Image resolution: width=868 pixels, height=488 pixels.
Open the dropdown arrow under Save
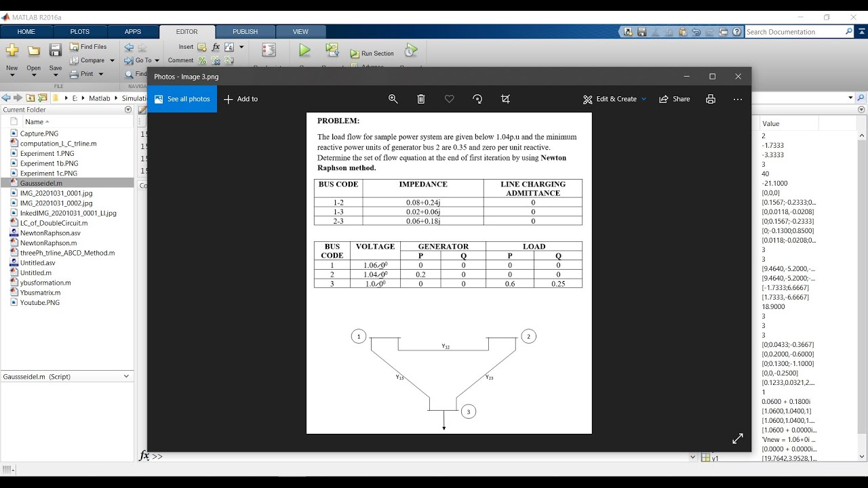[x=56, y=75]
